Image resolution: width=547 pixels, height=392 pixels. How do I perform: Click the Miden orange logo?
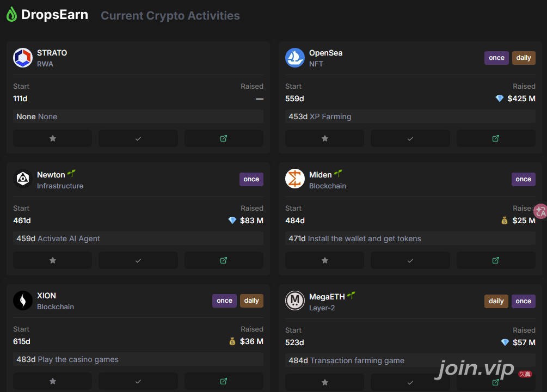coord(295,179)
